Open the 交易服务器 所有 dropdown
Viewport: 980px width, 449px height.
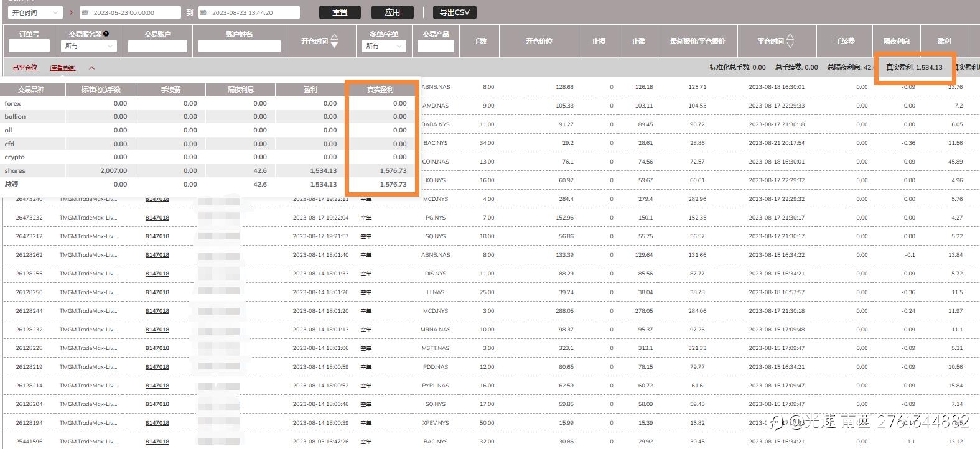89,45
